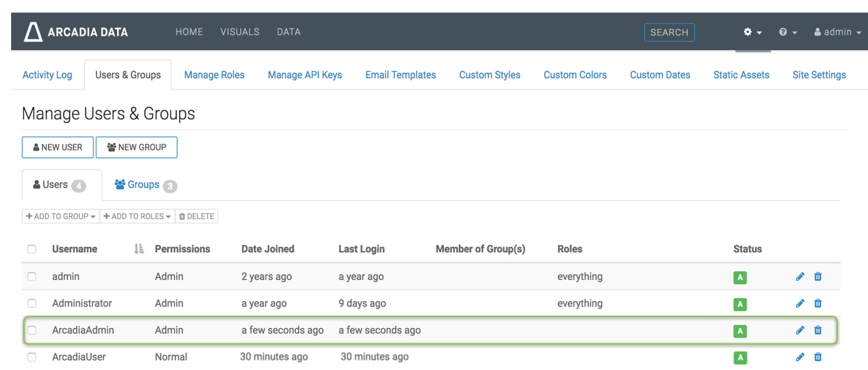The image size is (868, 370).
Task: Select the checkbox for the admin row
Action: pos(32,276)
